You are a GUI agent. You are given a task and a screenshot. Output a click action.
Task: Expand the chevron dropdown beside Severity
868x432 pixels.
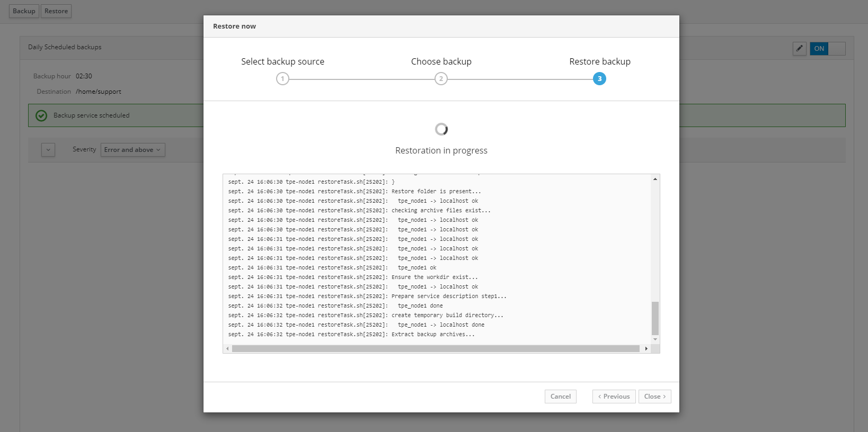click(48, 150)
